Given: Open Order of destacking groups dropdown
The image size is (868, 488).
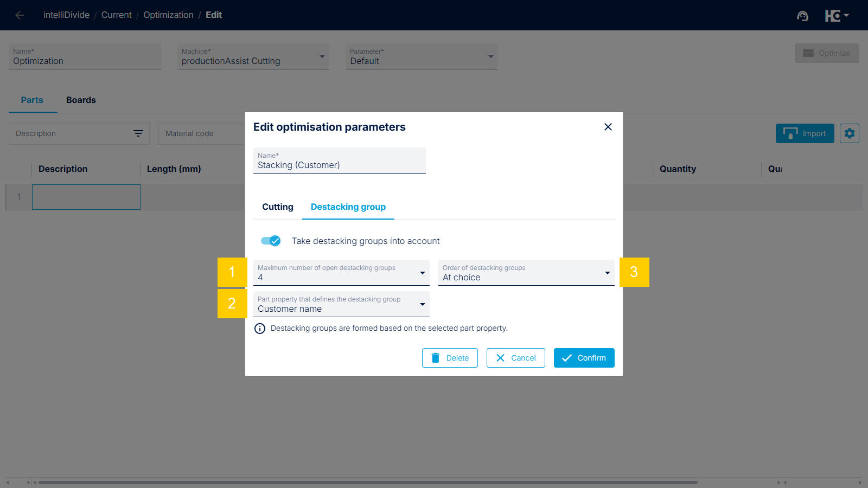Looking at the screenshot, I should coord(526,273).
